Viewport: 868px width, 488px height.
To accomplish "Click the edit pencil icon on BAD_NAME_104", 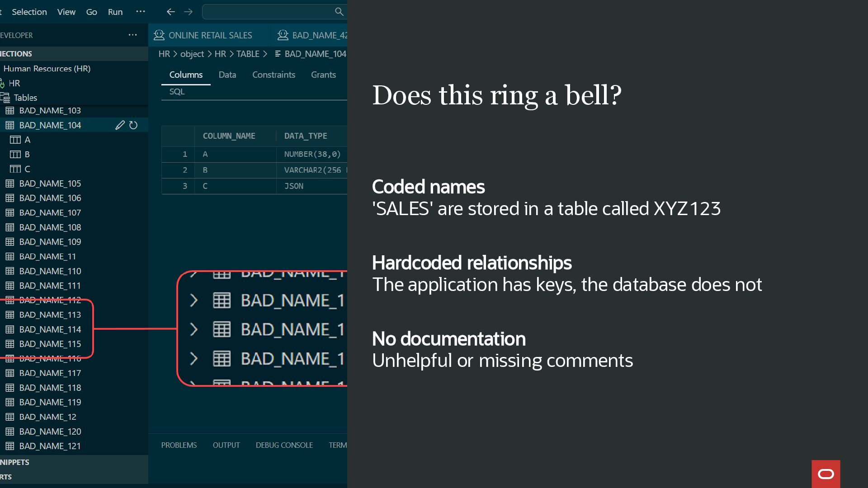I will (119, 125).
